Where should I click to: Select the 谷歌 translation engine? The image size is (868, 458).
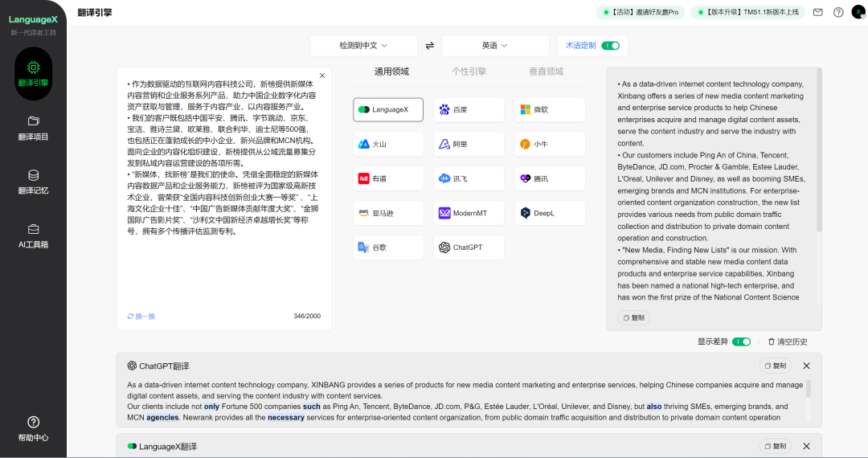point(388,247)
